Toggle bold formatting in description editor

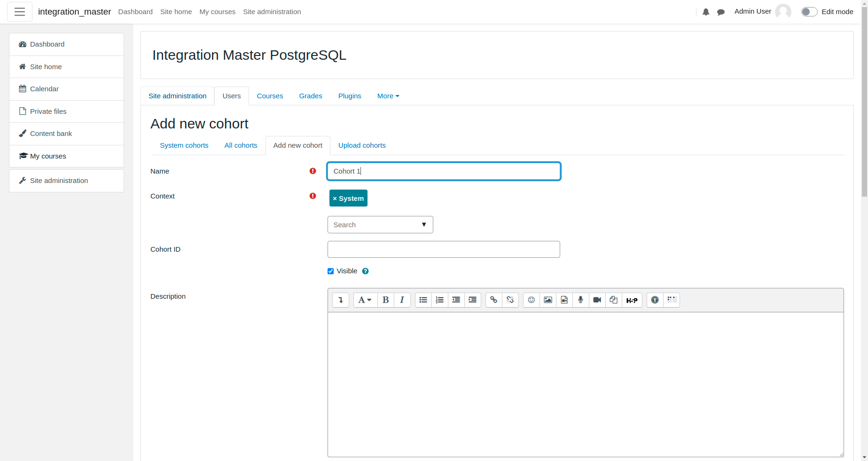(385, 300)
